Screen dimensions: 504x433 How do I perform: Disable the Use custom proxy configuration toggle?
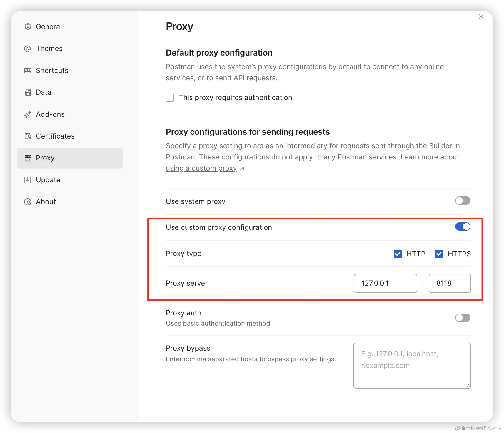463,227
